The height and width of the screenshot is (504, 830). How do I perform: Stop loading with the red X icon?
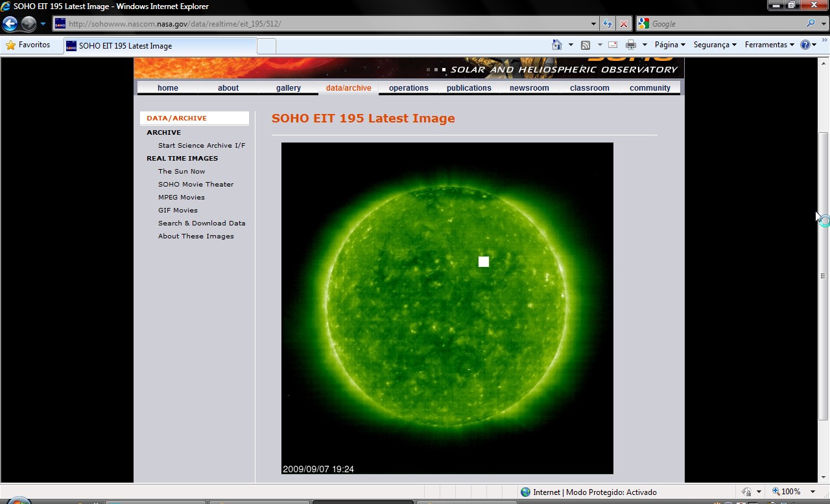tap(624, 24)
